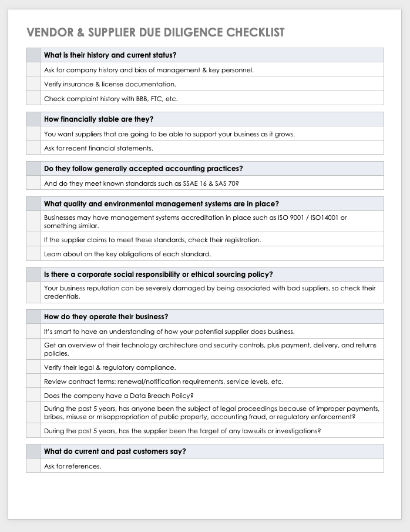Tick the SSAE 16 & SAS 70 standards checkbox

point(33,183)
